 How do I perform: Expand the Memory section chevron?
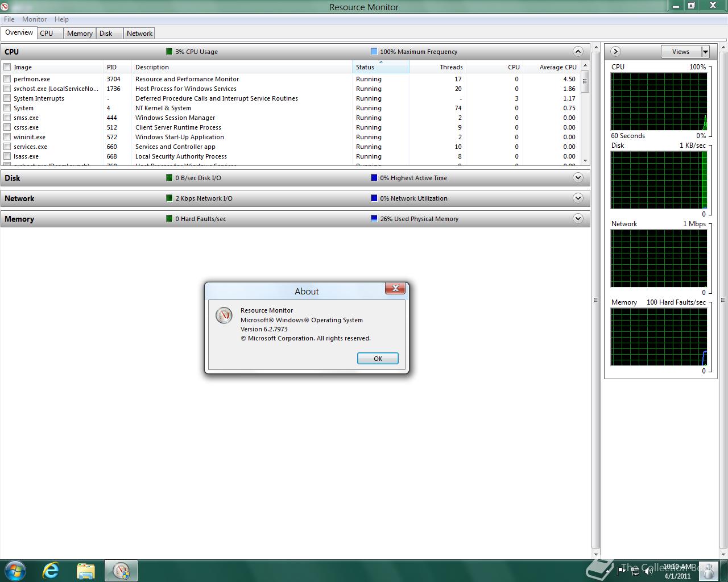coord(578,218)
